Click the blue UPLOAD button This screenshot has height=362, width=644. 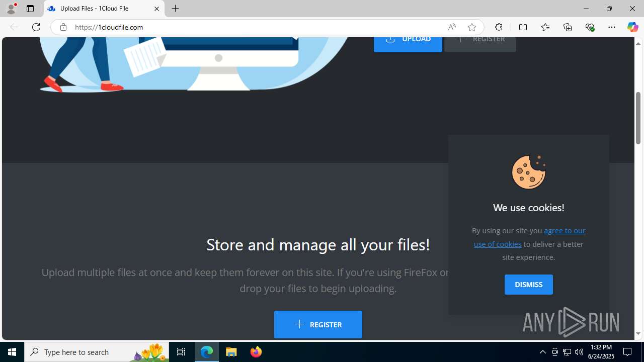coord(408,44)
